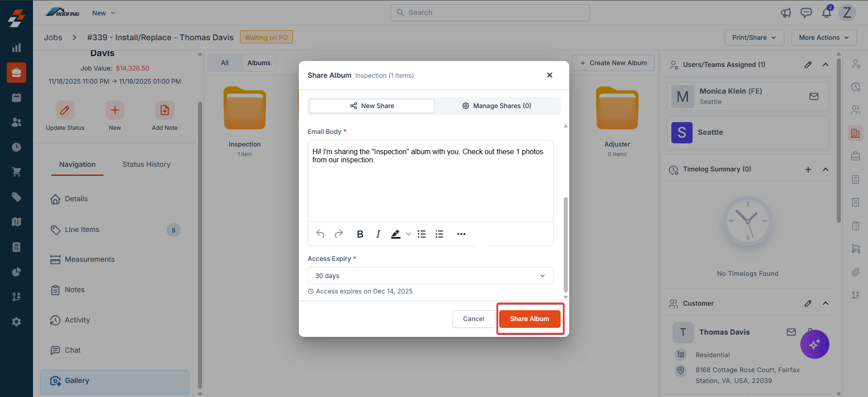This screenshot has width=868, height=397.
Task: Click the Add Note action icon
Action: (165, 110)
